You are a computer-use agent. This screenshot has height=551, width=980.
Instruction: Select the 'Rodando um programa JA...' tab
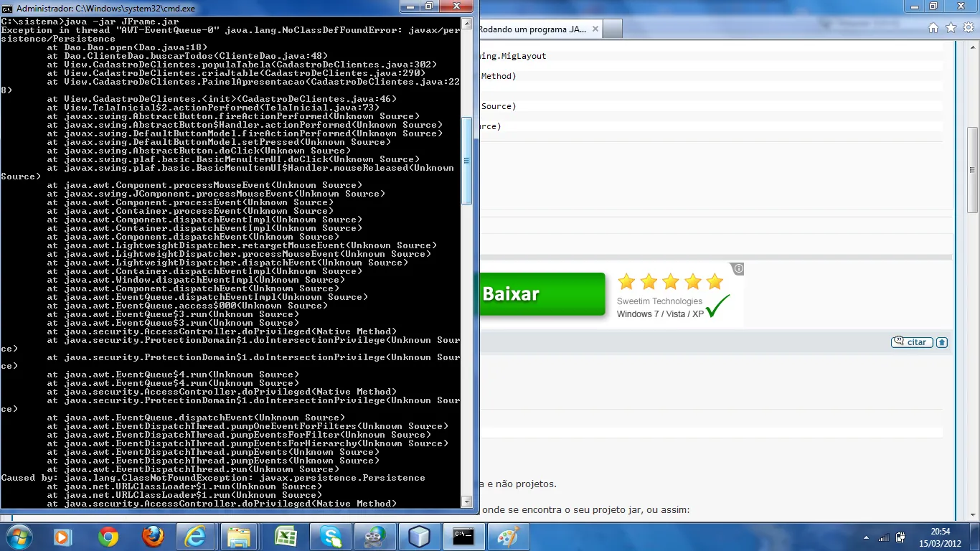click(532, 29)
